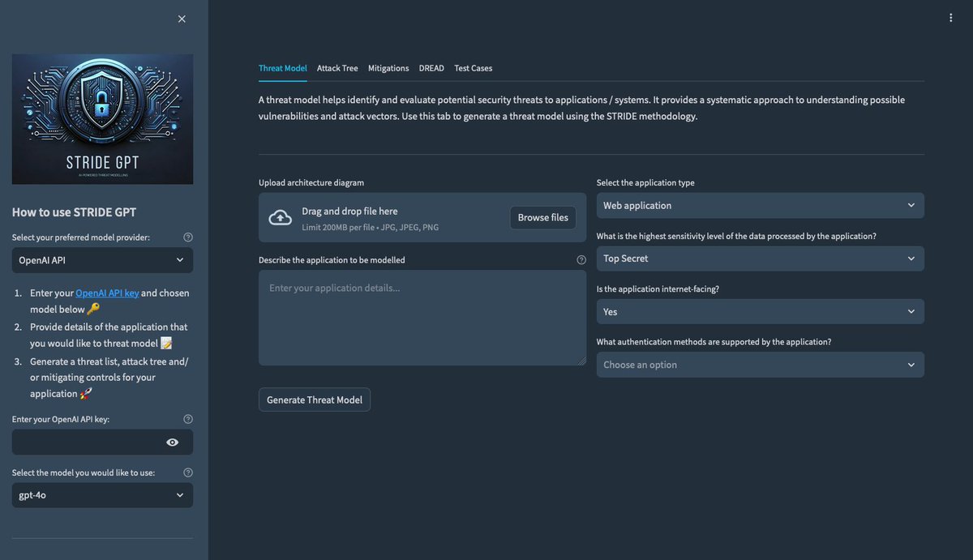The image size is (973, 560).
Task: Switch to the Test Cases tab
Action: pyautogui.click(x=474, y=68)
